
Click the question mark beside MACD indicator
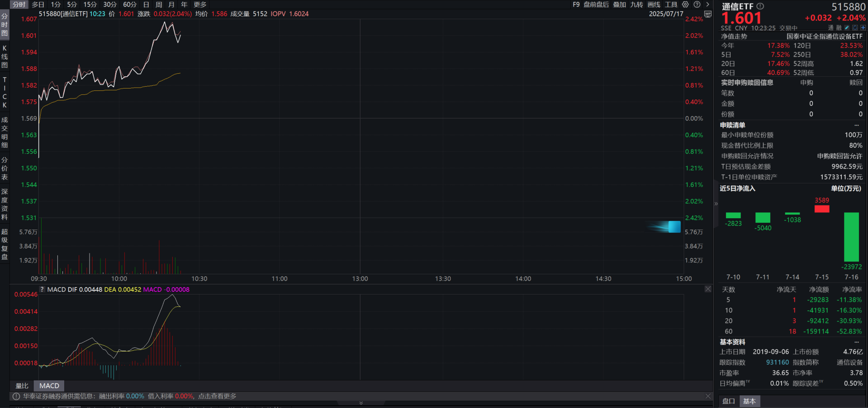pos(42,289)
